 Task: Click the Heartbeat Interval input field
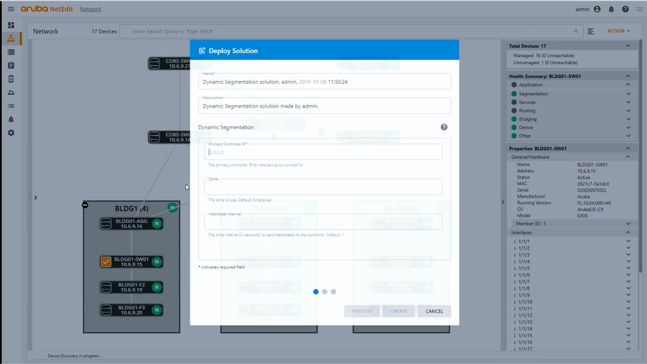coord(323,222)
